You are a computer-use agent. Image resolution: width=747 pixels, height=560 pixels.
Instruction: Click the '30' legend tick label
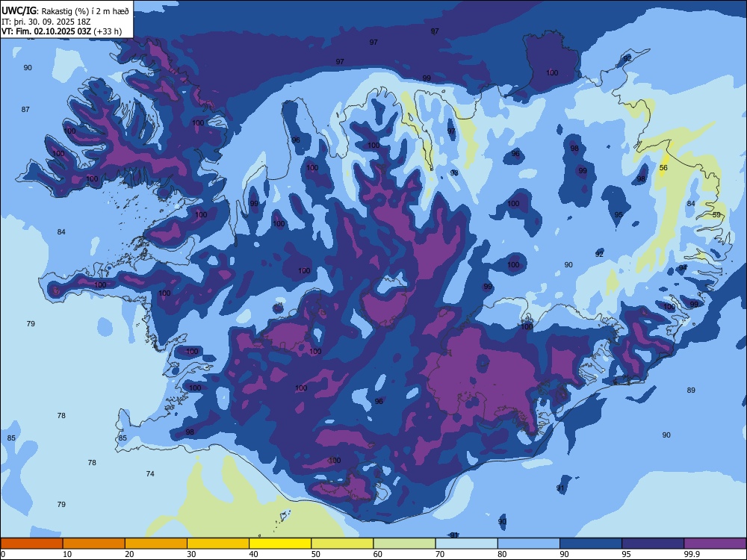click(191, 554)
